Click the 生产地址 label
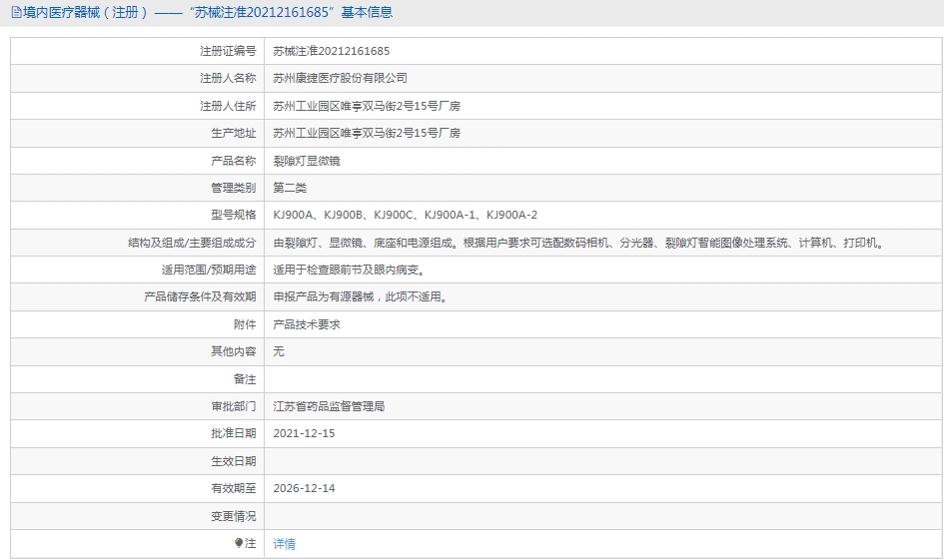 (234, 133)
